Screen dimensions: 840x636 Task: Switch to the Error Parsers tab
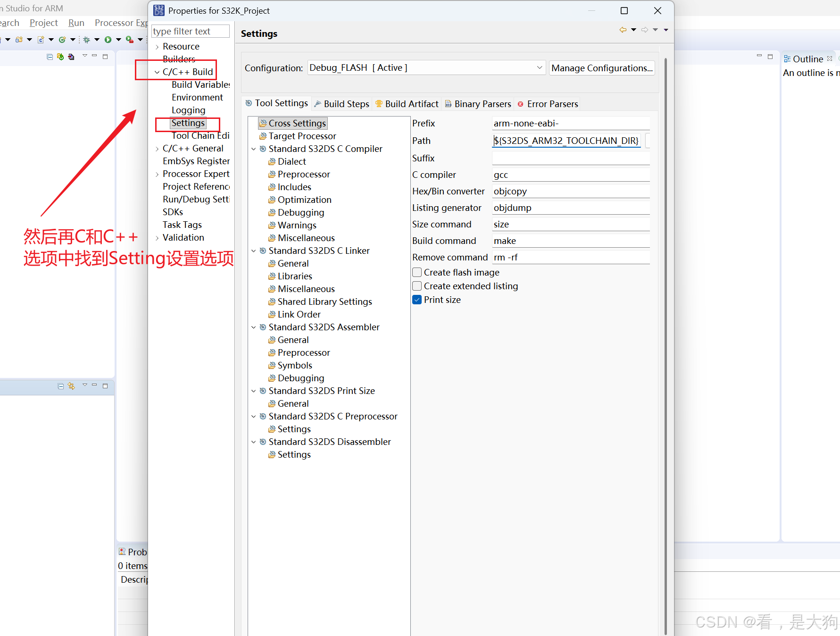pos(547,104)
